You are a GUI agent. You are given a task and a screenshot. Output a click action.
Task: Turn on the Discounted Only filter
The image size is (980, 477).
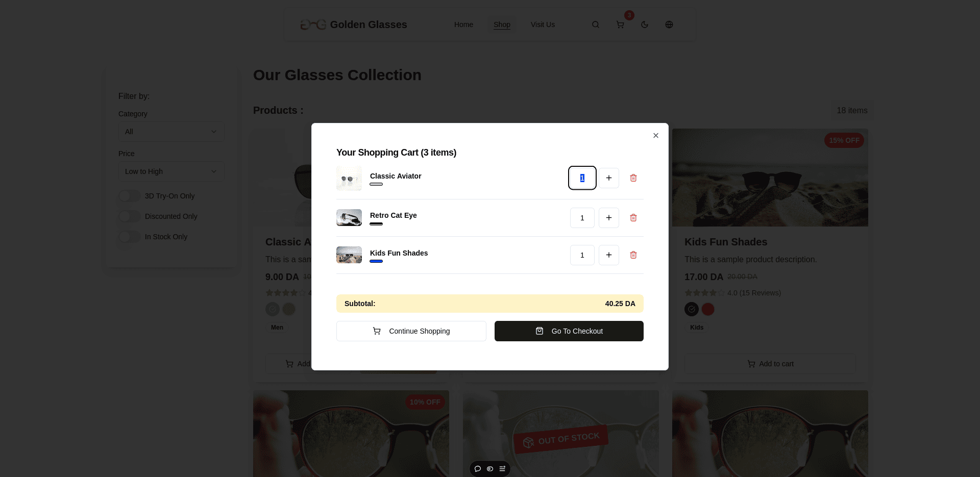(129, 216)
